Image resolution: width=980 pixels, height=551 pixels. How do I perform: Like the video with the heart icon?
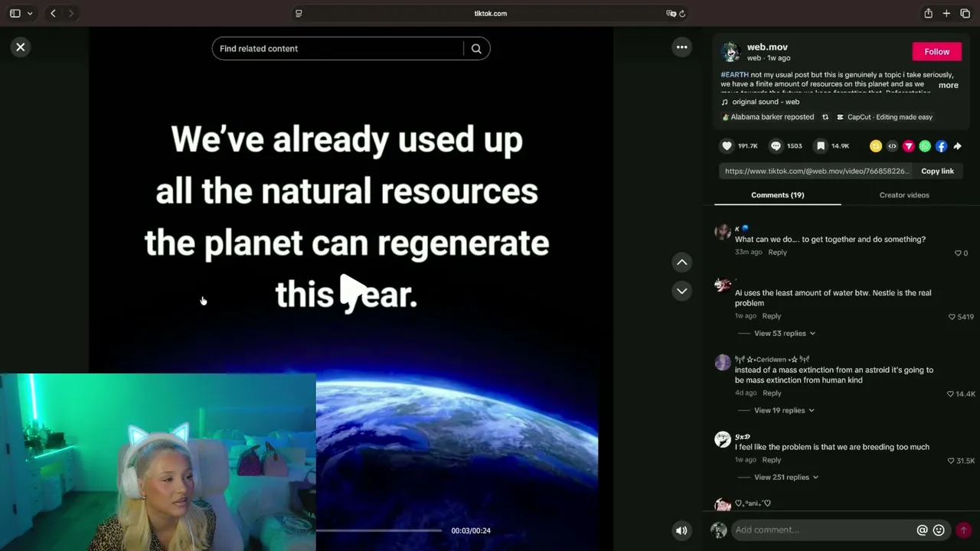tap(727, 146)
